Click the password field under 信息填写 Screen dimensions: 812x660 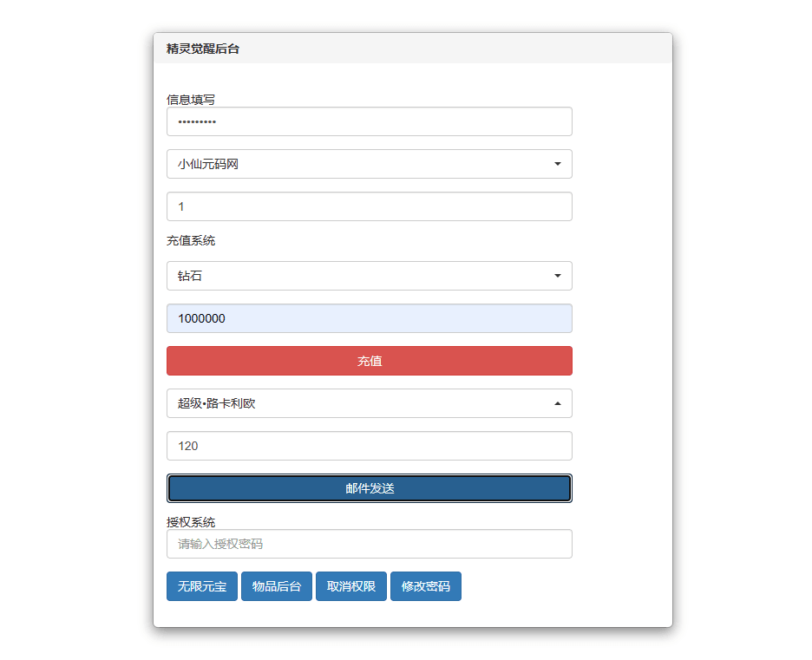click(x=370, y=121)
